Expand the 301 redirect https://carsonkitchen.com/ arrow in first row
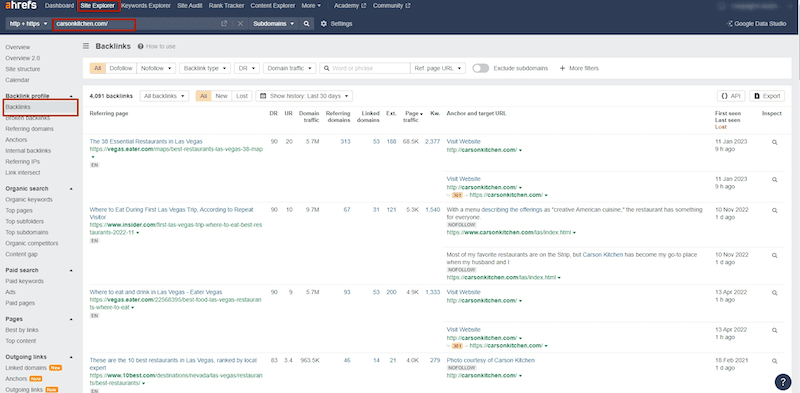 click(546, 195)
